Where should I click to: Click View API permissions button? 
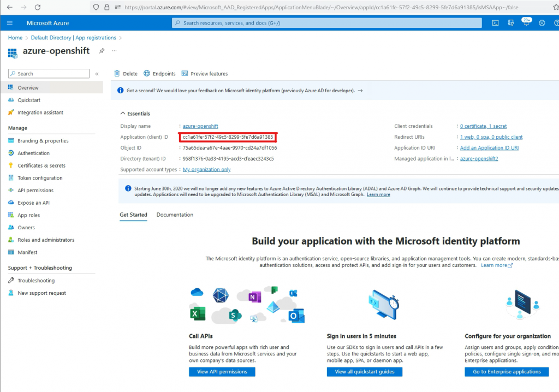222,372
